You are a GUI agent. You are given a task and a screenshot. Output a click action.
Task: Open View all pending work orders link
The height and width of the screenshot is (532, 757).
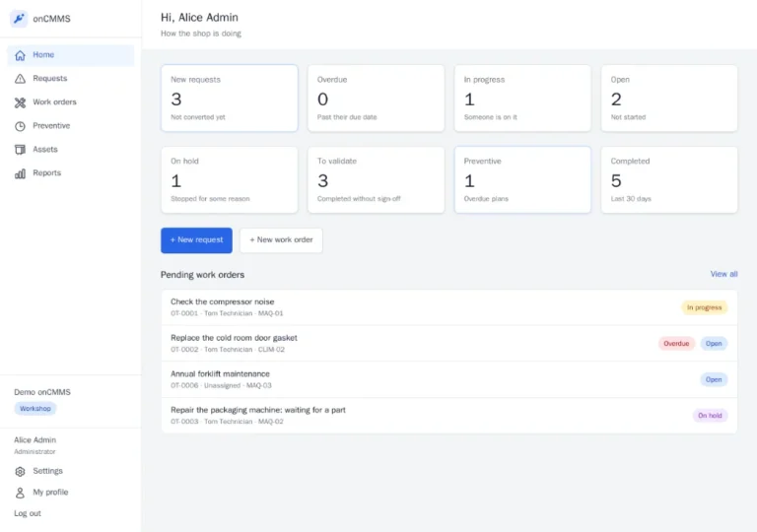(x=723, y=274)
